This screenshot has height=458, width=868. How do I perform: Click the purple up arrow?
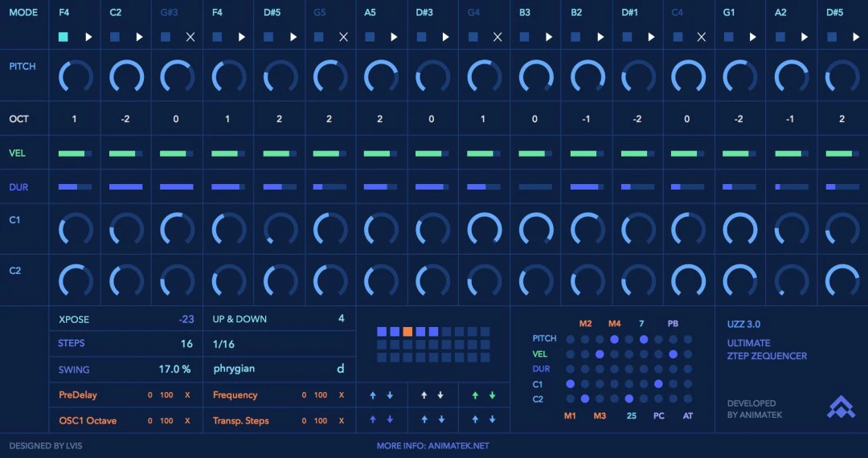373,419
